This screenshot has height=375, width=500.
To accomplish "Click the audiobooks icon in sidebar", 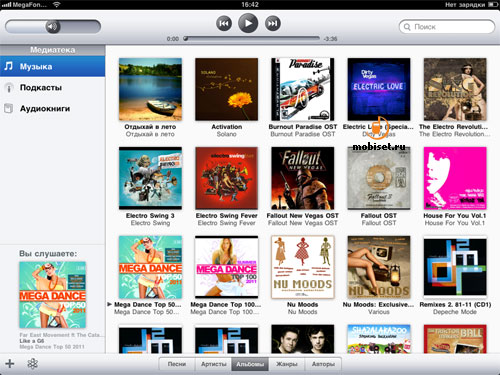I will (8, 109).
